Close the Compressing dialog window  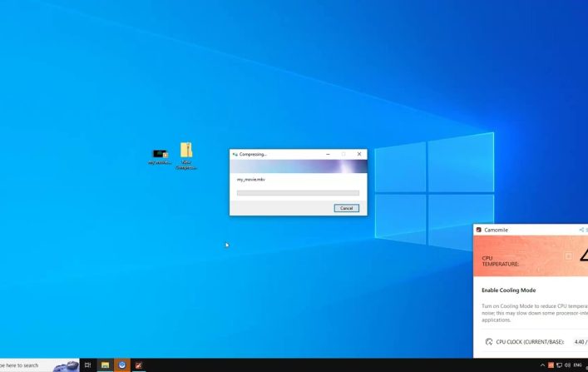tap(359, 154)
